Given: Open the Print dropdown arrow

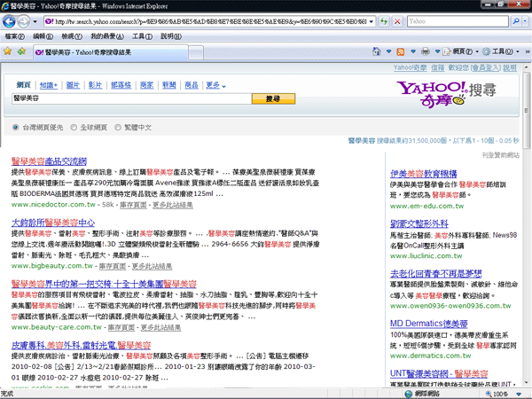Looking at the screenshot, I should tap(437, 51).
